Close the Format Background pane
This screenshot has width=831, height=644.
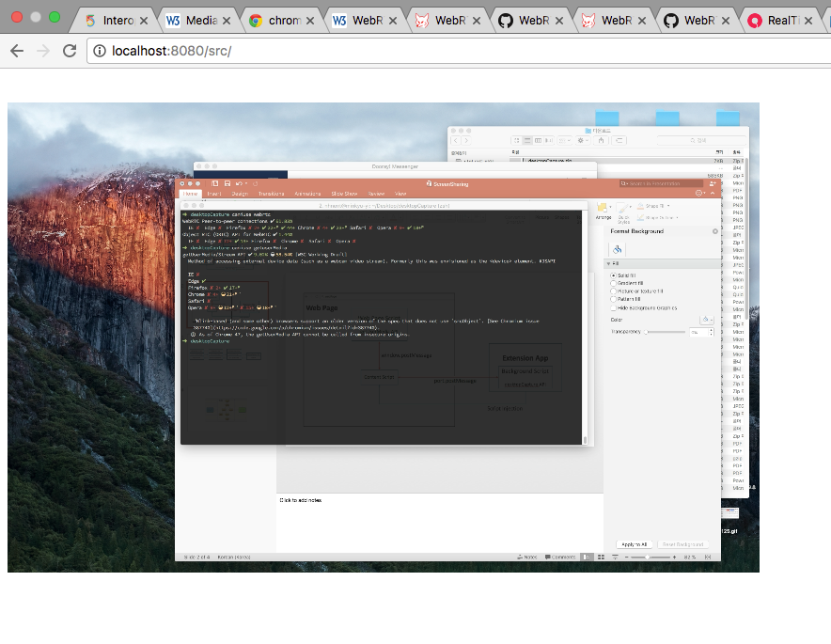(715, 231)
